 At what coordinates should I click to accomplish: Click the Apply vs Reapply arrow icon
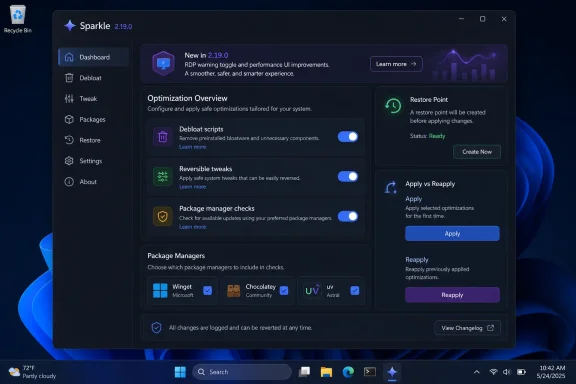pyautogui.click(x=390, y=187)
